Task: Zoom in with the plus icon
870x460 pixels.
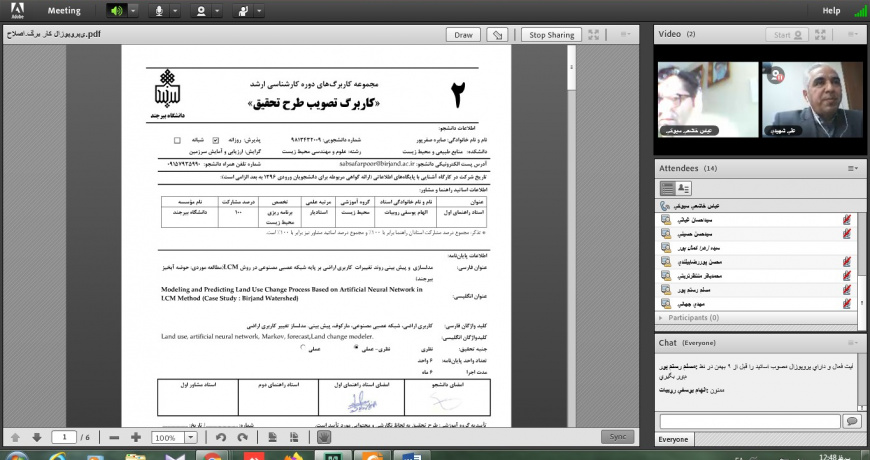Action: tap(135, 437)
